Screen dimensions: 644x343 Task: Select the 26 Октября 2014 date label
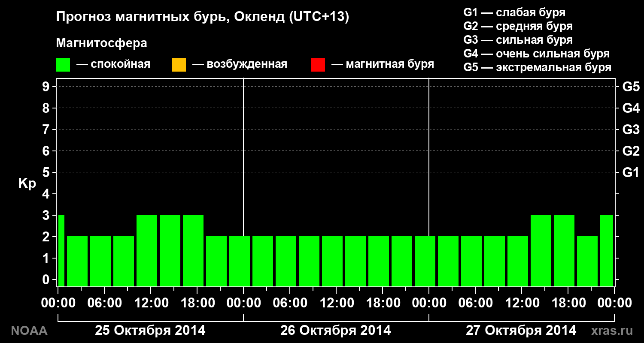pyautogui.click(x=336, y=331)
